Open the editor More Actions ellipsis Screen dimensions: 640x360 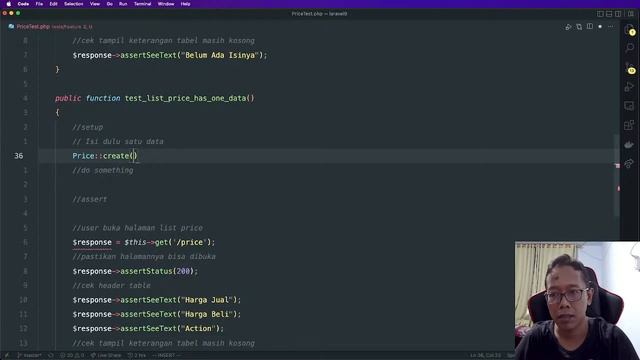pyautogui.click(x=611, y=27)
